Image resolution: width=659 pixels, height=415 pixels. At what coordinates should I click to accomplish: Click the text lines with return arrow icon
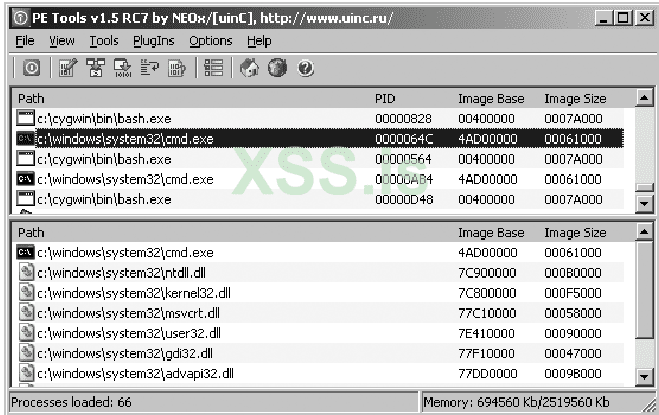pyautogui.click(x=150, y=68)
